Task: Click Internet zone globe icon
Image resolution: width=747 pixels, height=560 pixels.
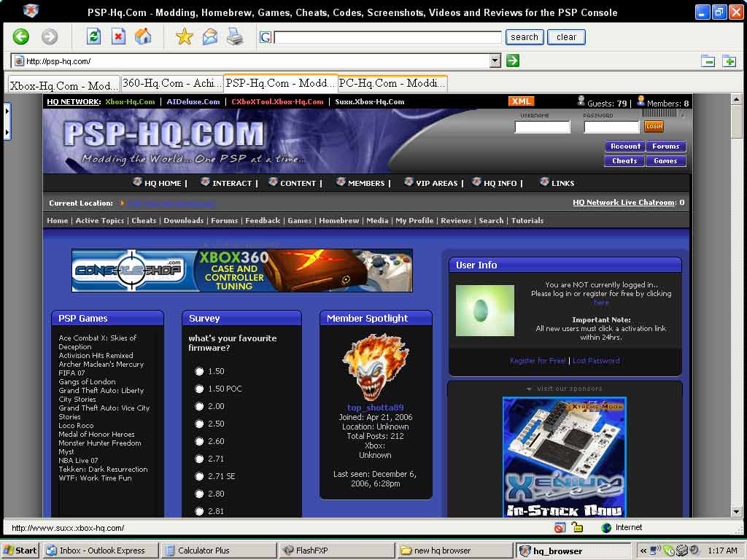Action: click(606, 528)
